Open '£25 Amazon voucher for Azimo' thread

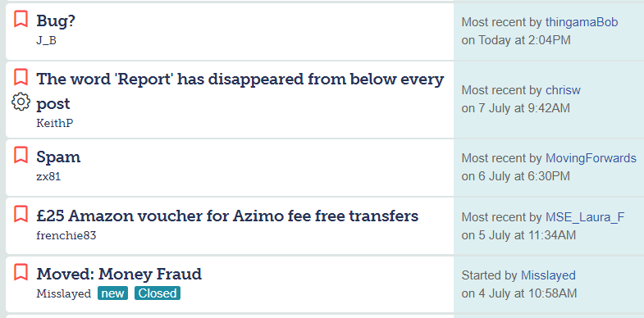click(227, 216)
